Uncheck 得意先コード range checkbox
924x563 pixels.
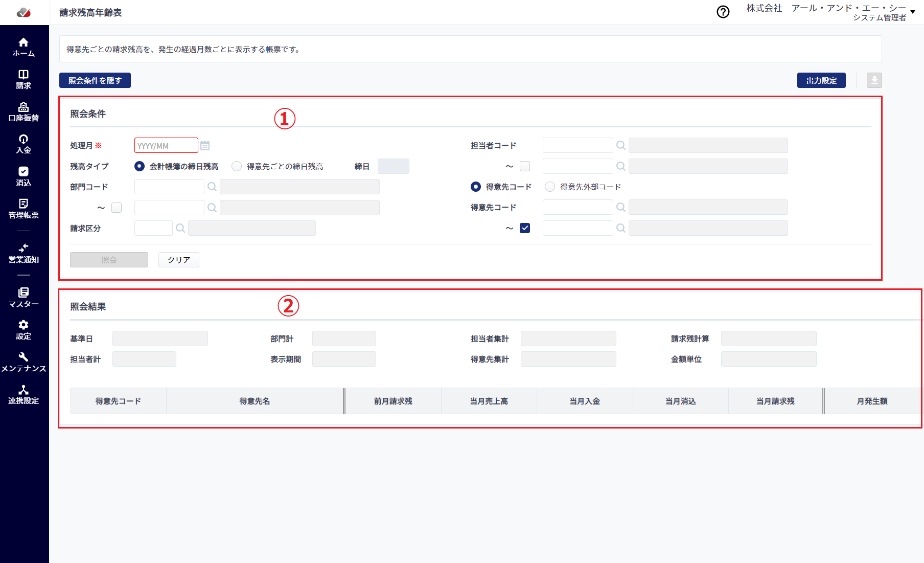(525, 228)
